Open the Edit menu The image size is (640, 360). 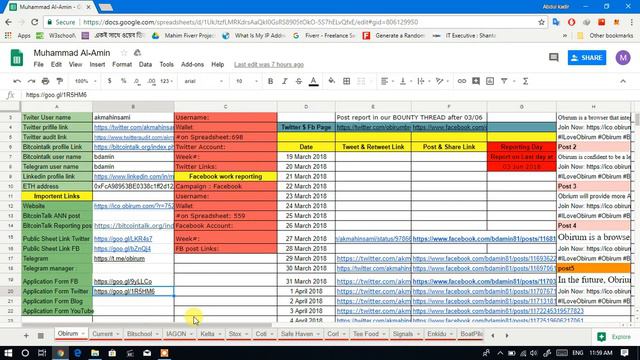pyautogui.click(x=56, y=64)
